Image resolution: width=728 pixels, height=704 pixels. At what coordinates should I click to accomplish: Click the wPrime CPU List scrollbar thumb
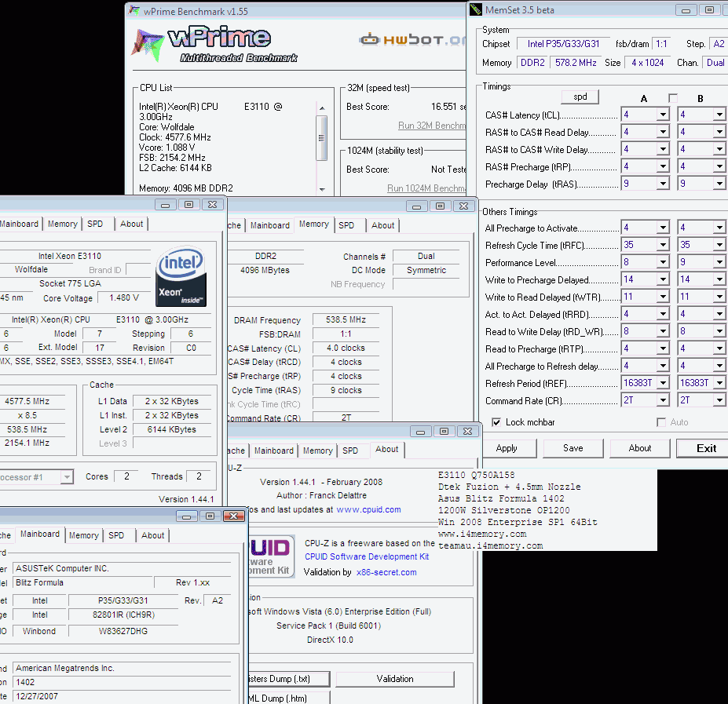point(321,138)
